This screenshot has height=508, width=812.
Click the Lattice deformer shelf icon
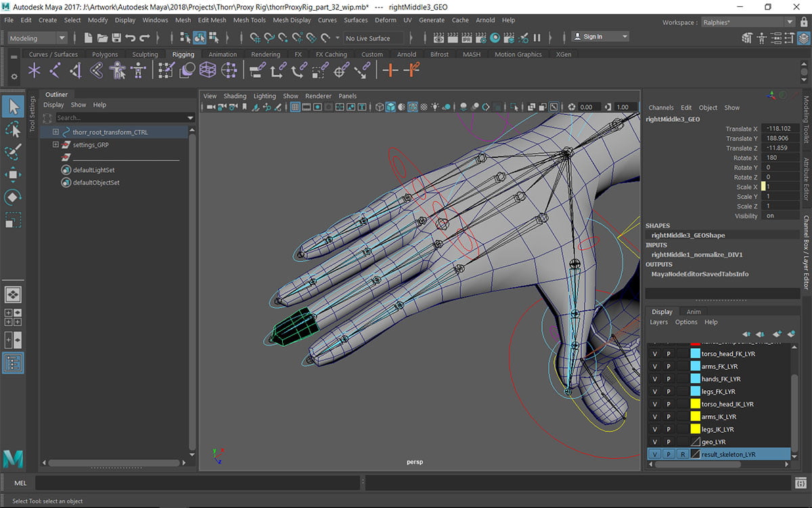tap(208, 70)
